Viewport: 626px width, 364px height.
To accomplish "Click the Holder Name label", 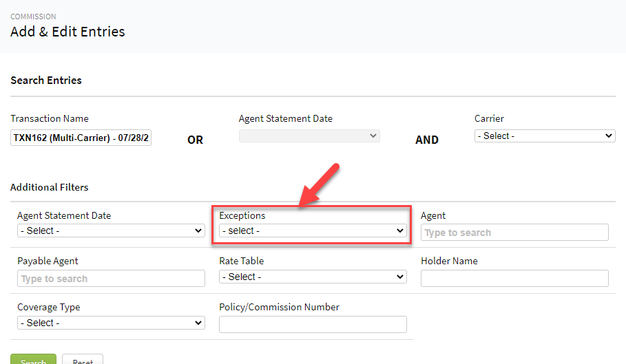I will coord(449,261).
